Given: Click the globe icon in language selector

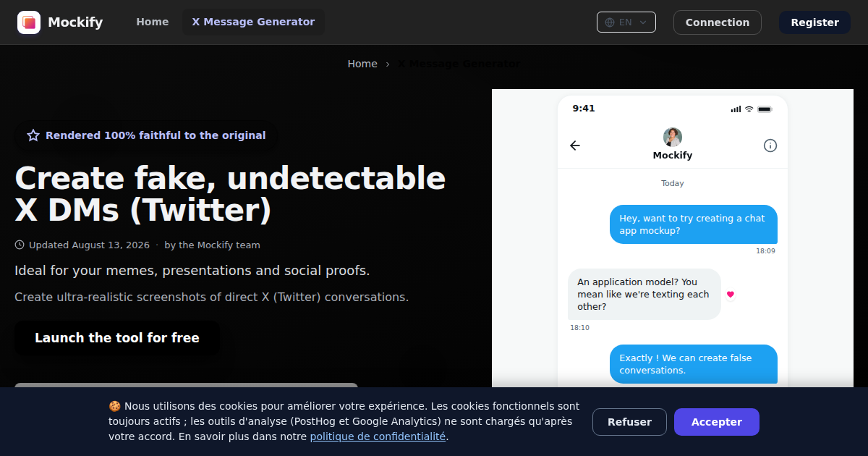Looking at the screenshot, I should (x=610, y=22).
